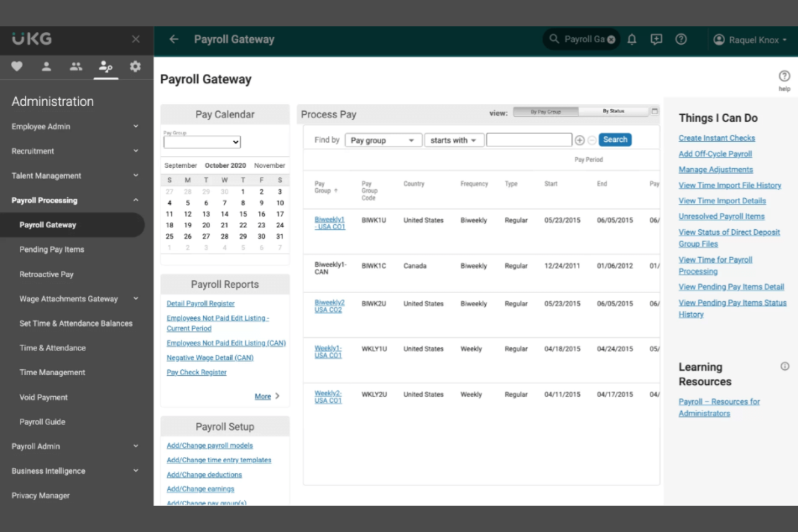Add a search criterion with plus icon
798x532 pixels.
point(580,140)
